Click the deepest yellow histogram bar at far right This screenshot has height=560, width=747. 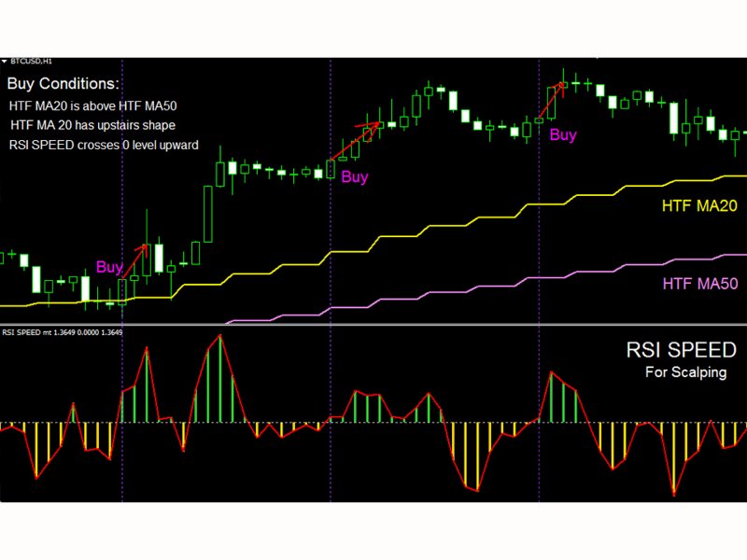point(673,458)
